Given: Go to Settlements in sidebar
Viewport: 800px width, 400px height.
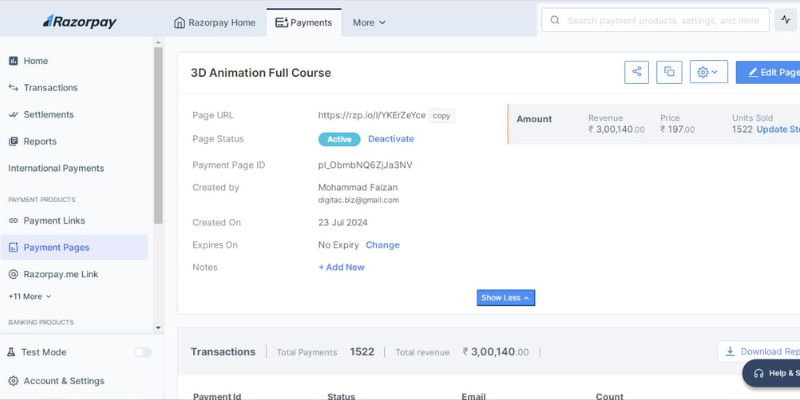Looking at the screenshot, I should tap(48, 114).
